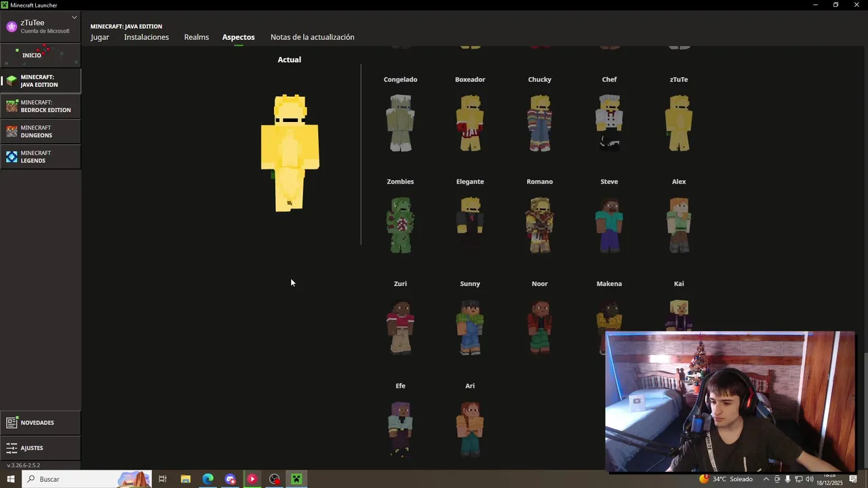Image resolution: width=868 pixels, height=488 pixels.
Task: Open Task View in taskbar
Action: [x=163, y=479]
